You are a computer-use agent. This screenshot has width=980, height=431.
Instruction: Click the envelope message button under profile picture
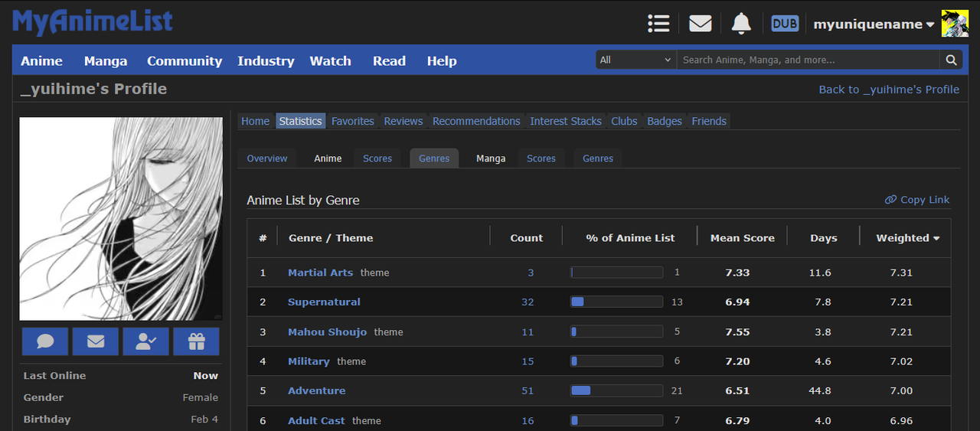click(x=96, y=341)
